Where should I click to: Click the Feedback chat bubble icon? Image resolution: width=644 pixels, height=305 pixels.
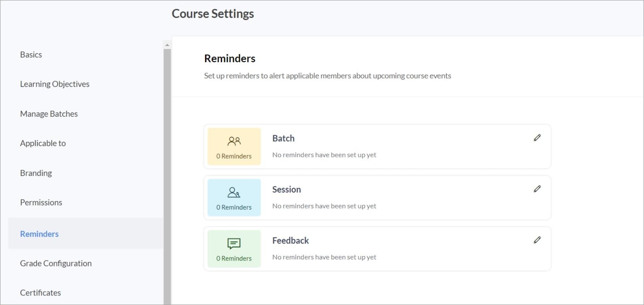pyautogui.click(x=234, y=244)
